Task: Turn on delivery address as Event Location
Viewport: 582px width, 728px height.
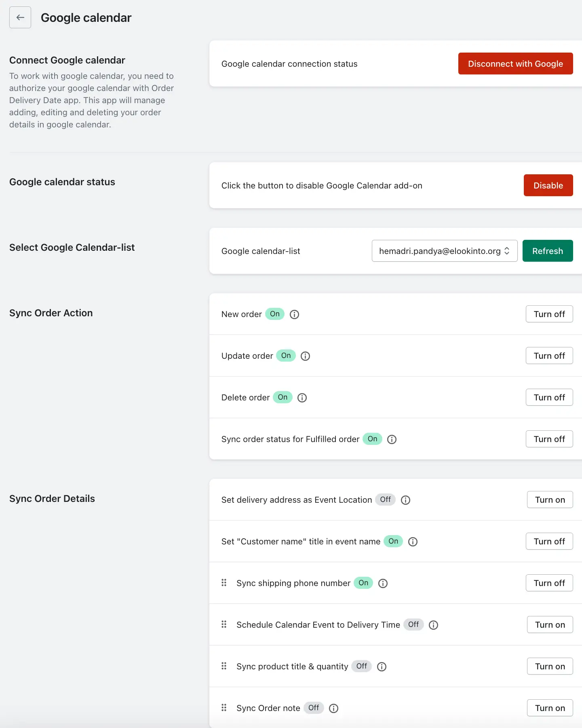Action: pyautogui.click(x=550, y=499)
